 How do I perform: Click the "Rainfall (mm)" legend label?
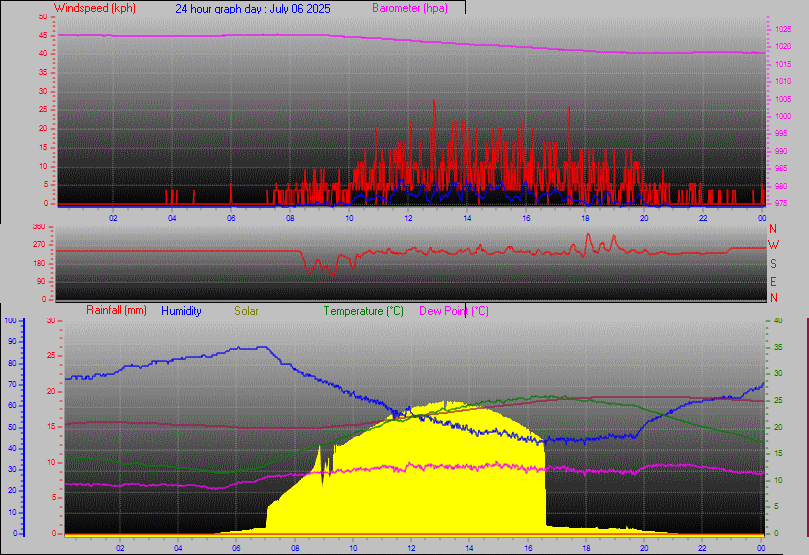click(x=117, y=310)
